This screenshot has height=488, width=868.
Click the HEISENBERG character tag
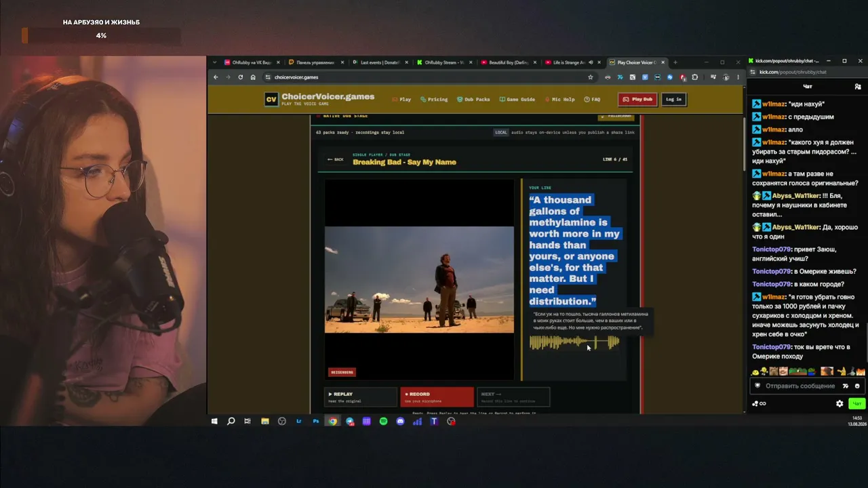pos(342,372)
